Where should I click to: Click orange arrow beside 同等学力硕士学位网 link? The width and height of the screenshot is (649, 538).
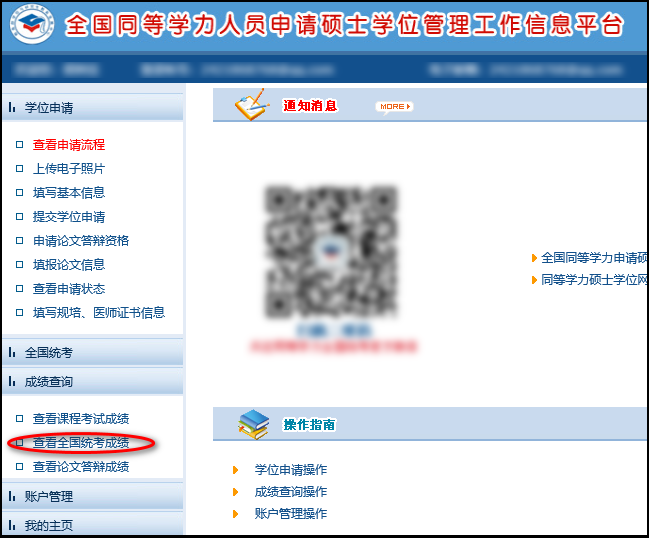pyautogui.click(x=534, y=280)
